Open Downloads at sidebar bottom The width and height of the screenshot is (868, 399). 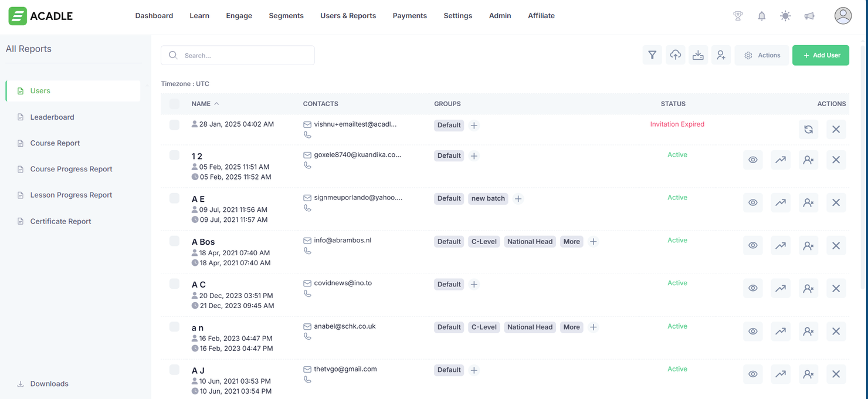(x=49, y=384)
